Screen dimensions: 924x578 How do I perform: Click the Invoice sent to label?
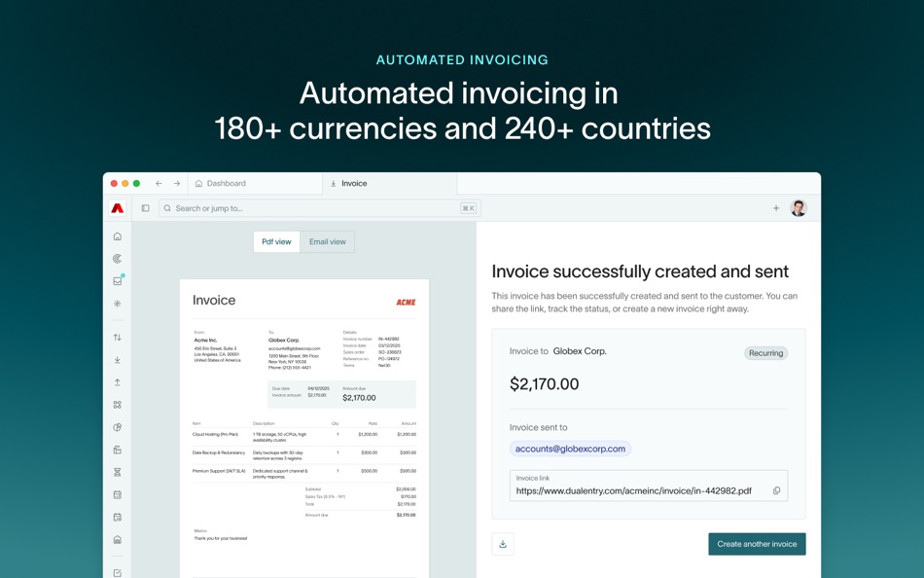(x=538, y=427)
